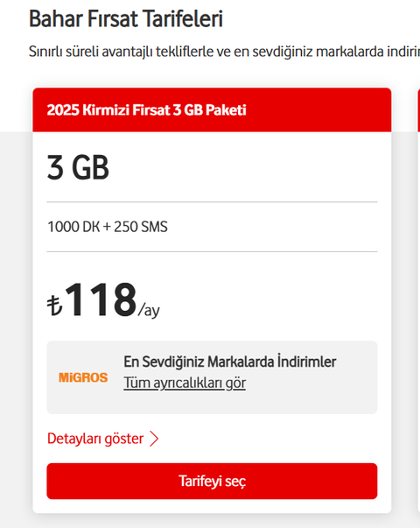Image resolution: width=420 pixels, height=528 pixels.
Task: Click the Turkish lira currency symbol
Action: click(x=54, y=305)
